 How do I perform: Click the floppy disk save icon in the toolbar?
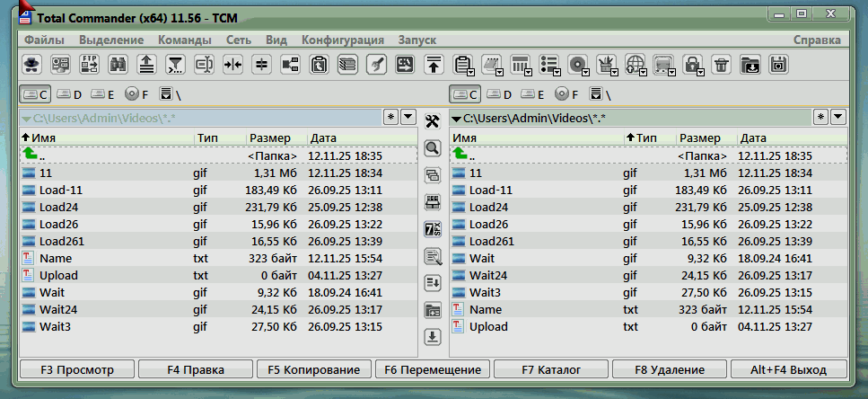pyautogui.click(x=778, y=64)
